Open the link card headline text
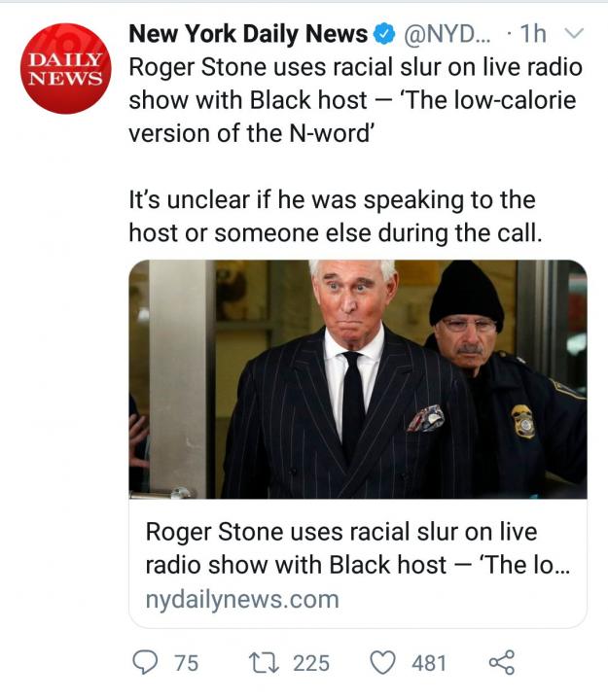 pos(357,548)
